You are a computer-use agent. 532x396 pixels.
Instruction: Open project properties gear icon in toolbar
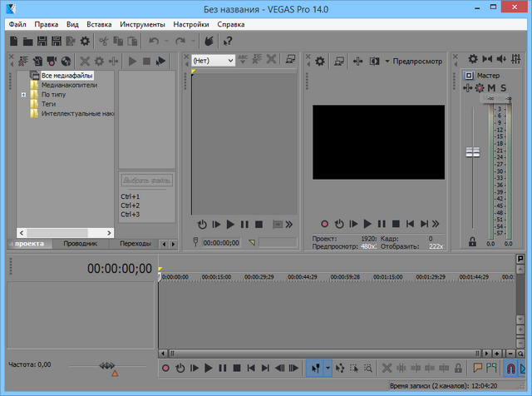click(84, 41)
